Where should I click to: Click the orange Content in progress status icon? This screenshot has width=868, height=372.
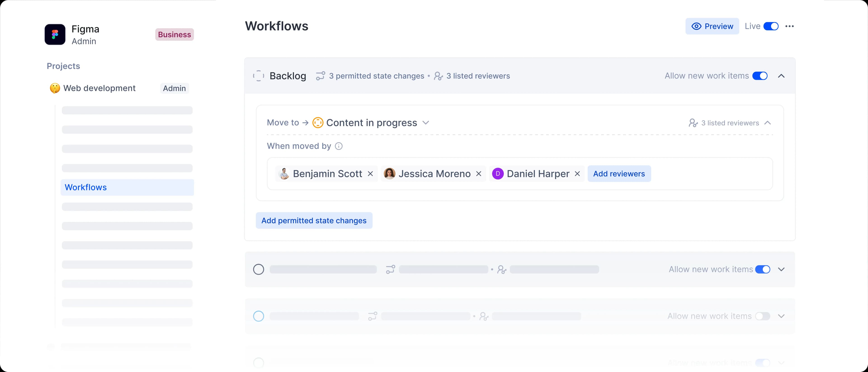[318, 123]
